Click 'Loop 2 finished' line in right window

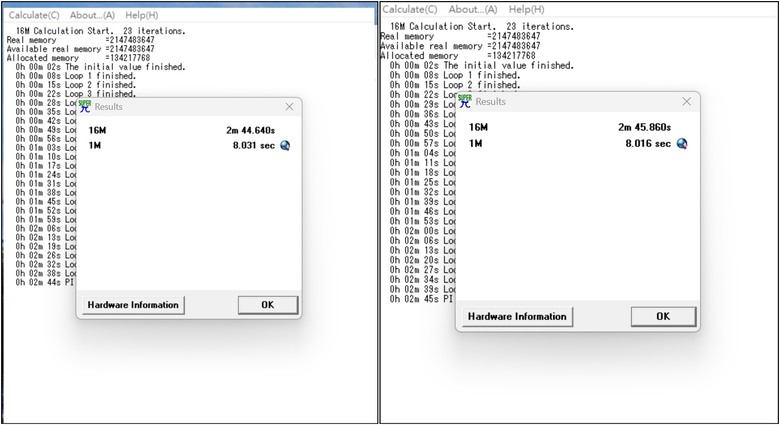point(455,85)
